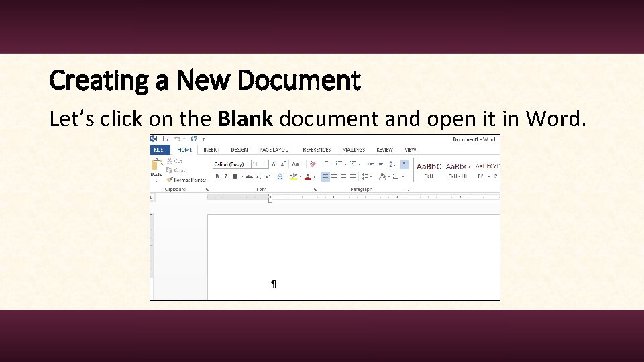This screenshot has height=362, width=644.
Task: Click the Sort A-Z icon
Action: (392, 164)
